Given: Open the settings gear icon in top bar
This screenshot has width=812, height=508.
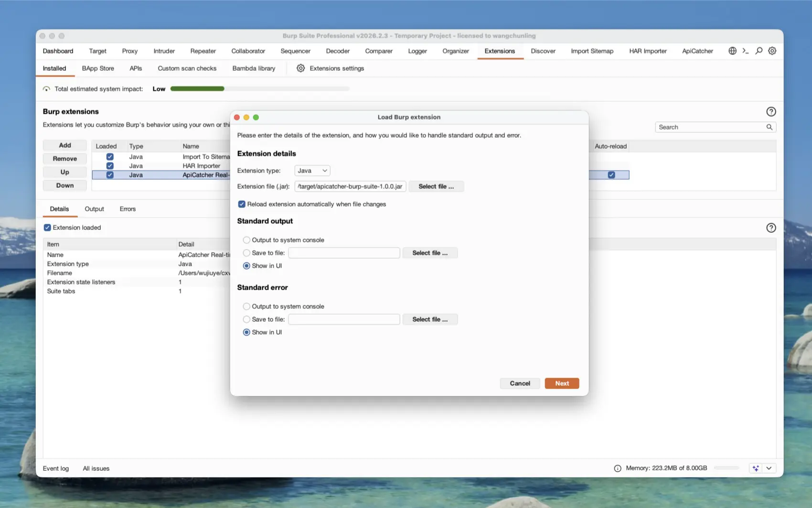Looking at the screenshot, I should click(772, 51).
